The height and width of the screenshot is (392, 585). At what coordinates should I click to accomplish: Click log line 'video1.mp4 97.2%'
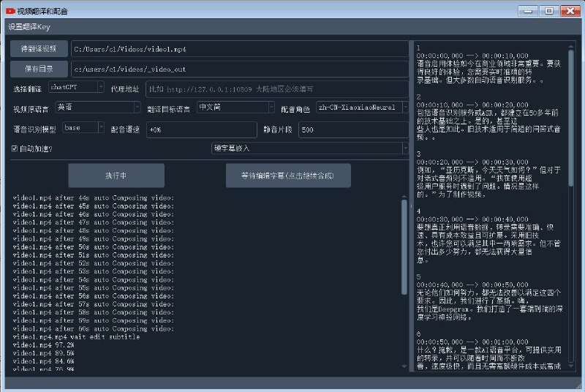pos(43,345)
